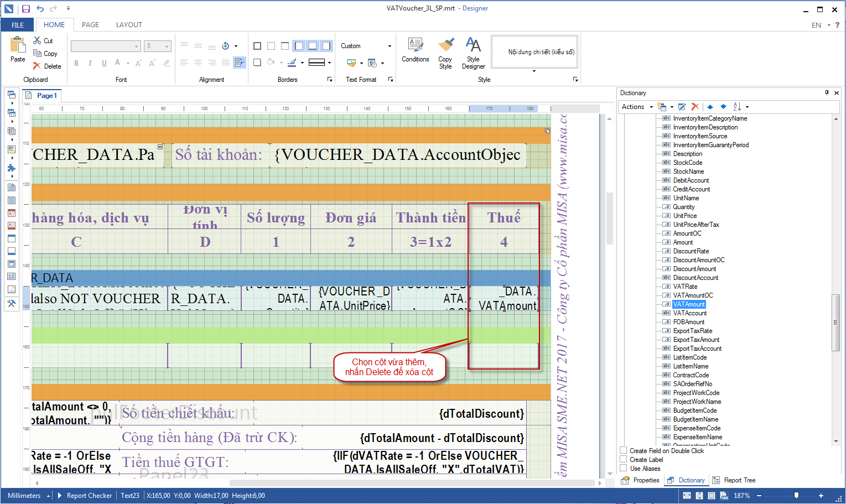This screenshot has height=504, width=846.
Task: Click the Undo arrow in quick access toolbar
Action: 40,9
